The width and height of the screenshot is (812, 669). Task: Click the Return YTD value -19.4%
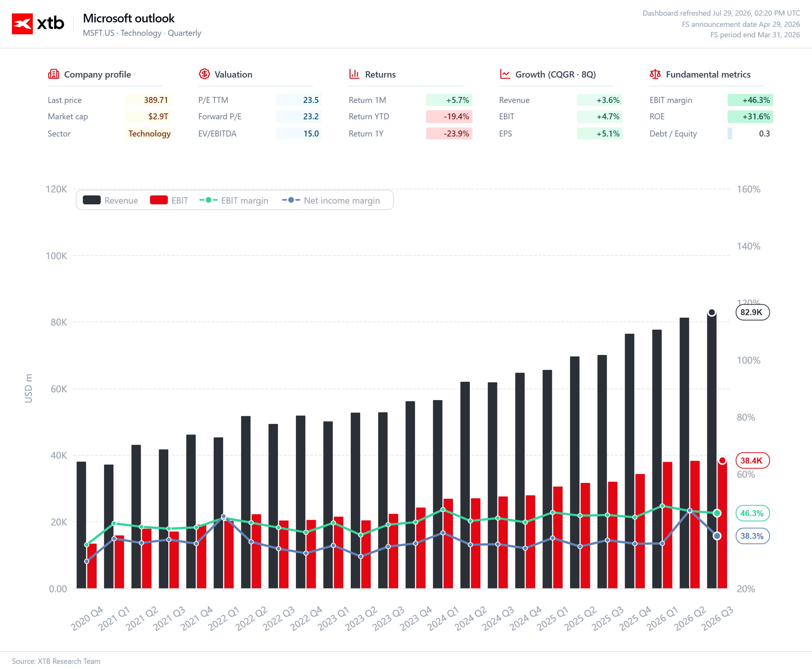[449, 116]
